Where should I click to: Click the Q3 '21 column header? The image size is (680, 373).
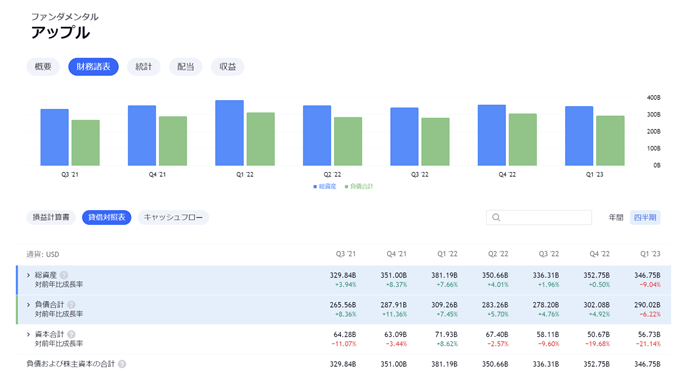pos(346,254)
